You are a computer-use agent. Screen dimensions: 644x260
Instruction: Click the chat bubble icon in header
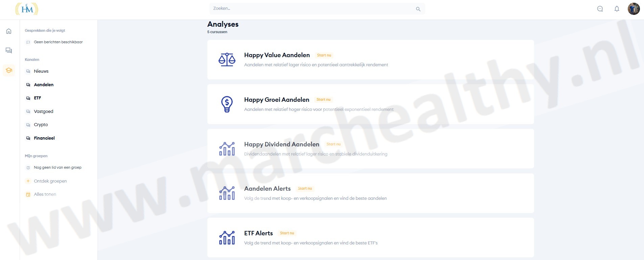[600, 9]
